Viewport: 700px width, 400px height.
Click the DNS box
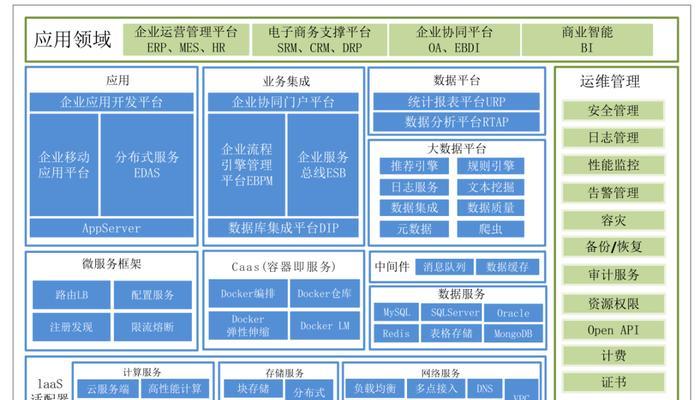point(485,389)
